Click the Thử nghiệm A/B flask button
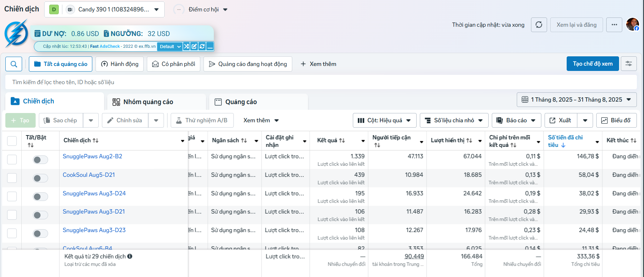Image resolution: width=644 pixels, height=277 pixels. pos(202,120)
